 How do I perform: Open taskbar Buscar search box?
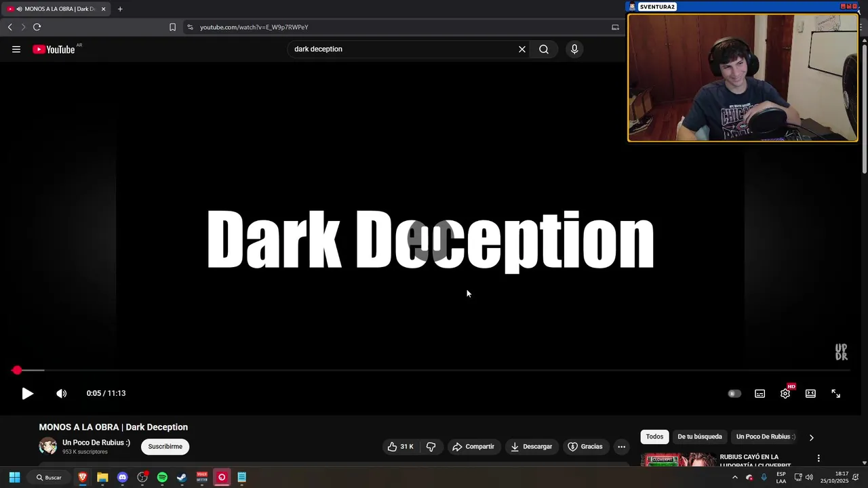click(x=50, y=477)
